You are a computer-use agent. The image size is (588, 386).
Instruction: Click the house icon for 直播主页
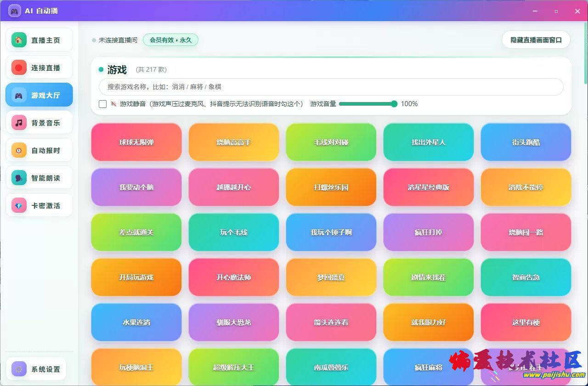[x=19, y=40]
